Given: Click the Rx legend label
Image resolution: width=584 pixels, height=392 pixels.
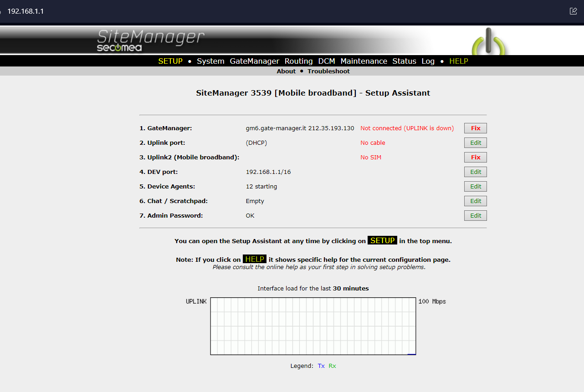Looking at the screenshot, I should tap(332, 366).
